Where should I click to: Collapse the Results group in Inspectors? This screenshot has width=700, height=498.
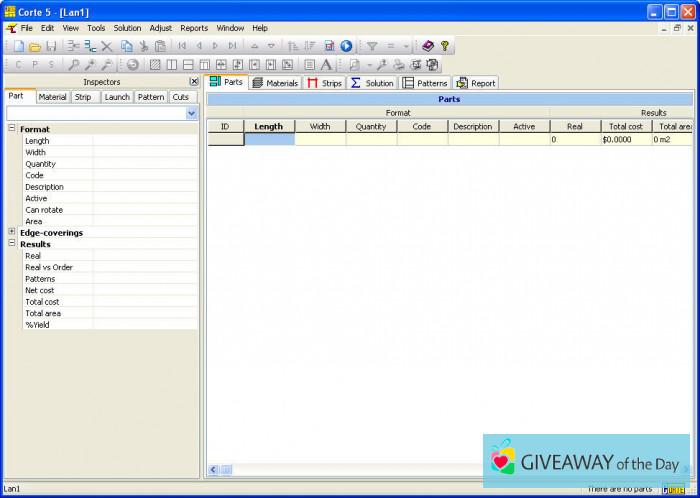pyautogui.click(x=12, y=244)
